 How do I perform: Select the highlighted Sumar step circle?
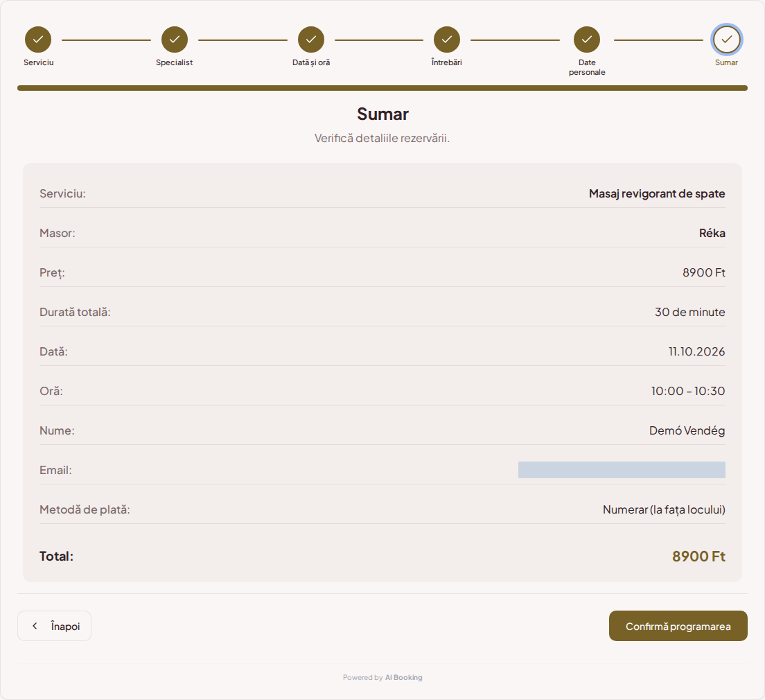(x=726, y=40)
